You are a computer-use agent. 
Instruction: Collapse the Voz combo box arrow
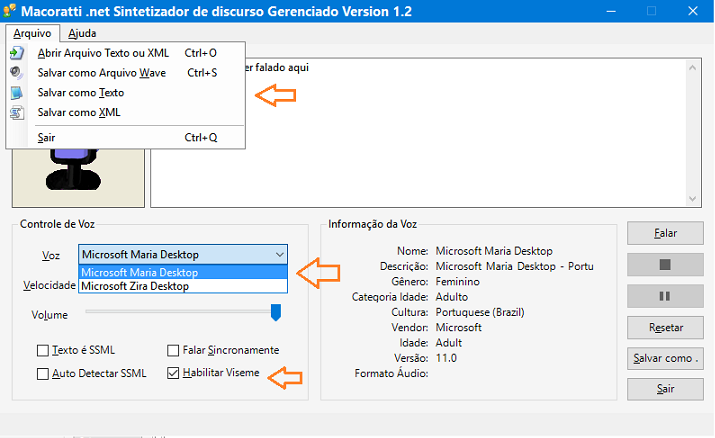click(x=280, y=254)
